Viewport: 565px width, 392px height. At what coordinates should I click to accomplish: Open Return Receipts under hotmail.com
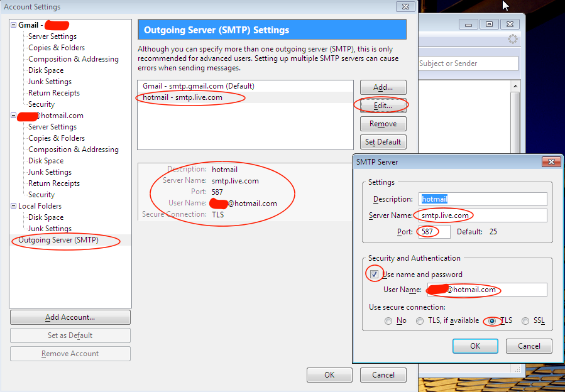pos(54,183)
